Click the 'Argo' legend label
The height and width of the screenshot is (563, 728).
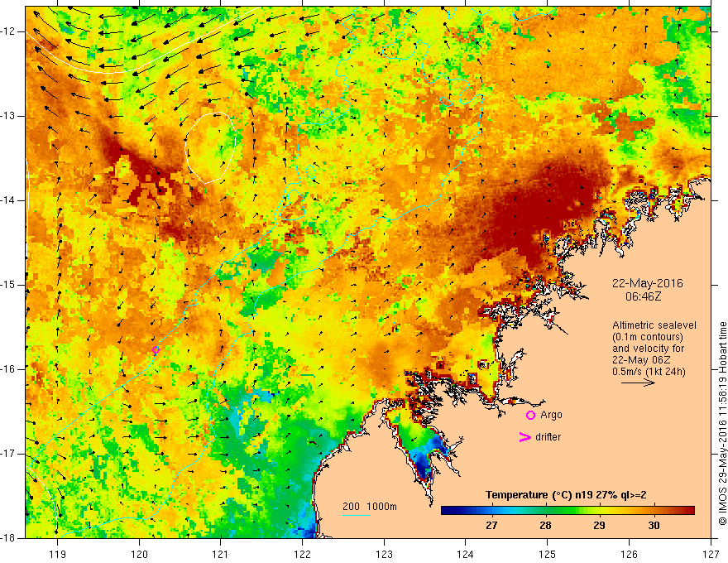click(x=551, y=415)
